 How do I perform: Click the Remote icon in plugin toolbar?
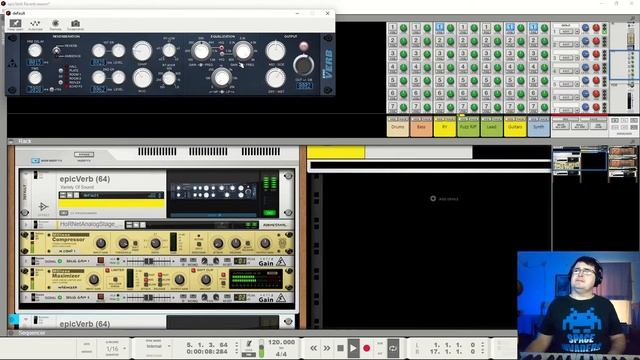point(56,24)
